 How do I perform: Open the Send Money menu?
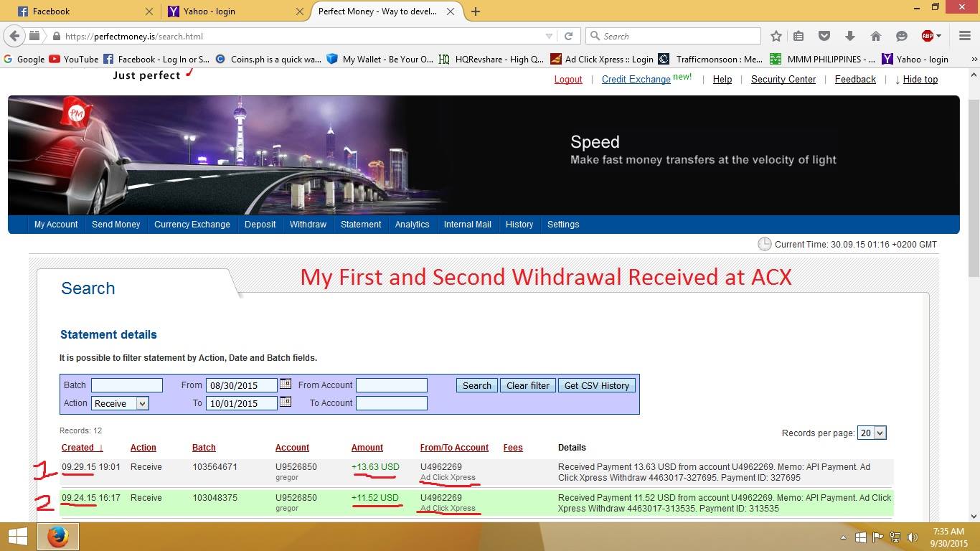(116, 225)
